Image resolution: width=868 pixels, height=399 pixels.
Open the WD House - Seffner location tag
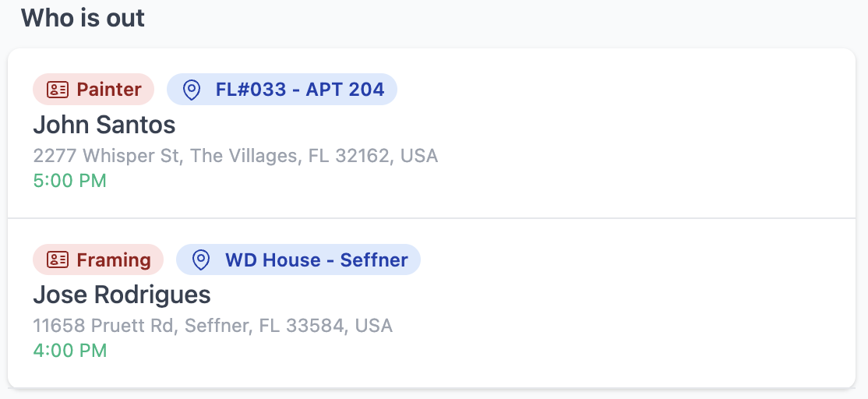(298, 260)
